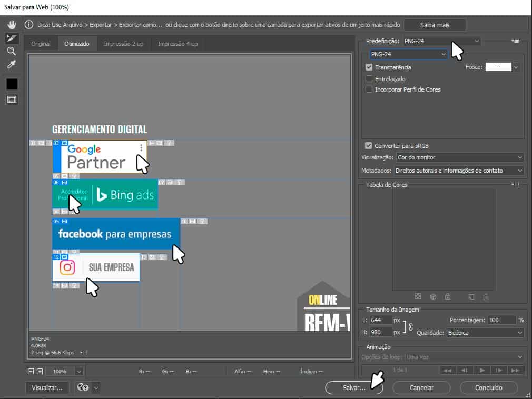Open the Opções de loop dropdown
The height and width of the screenshot is (399, 532).
point(464,357)
